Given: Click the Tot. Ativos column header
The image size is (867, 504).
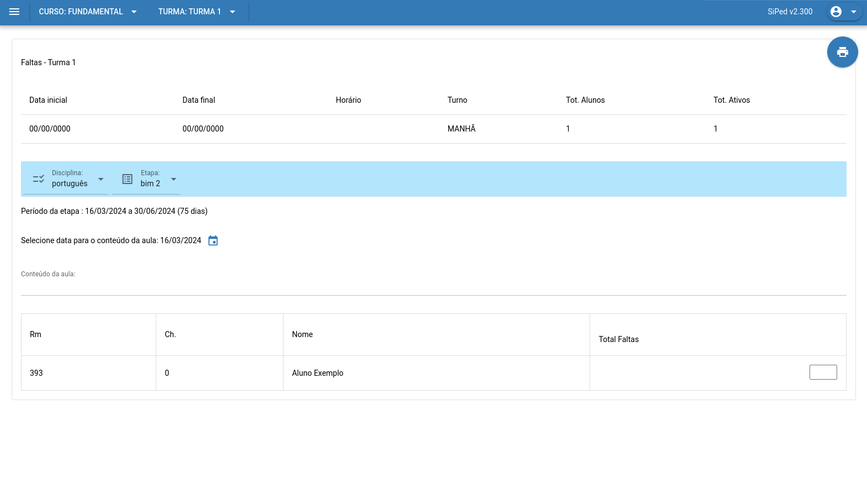Looking at the screenshot, I should (732, 100).
